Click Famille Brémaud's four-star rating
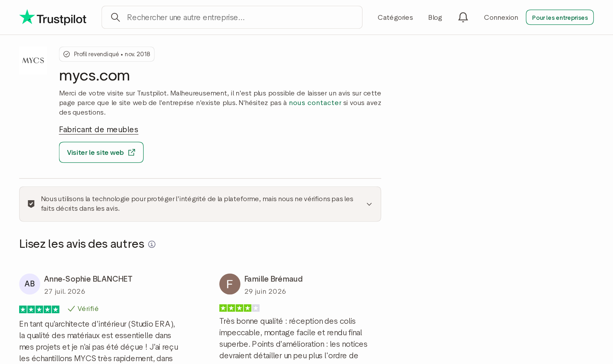 239,308
